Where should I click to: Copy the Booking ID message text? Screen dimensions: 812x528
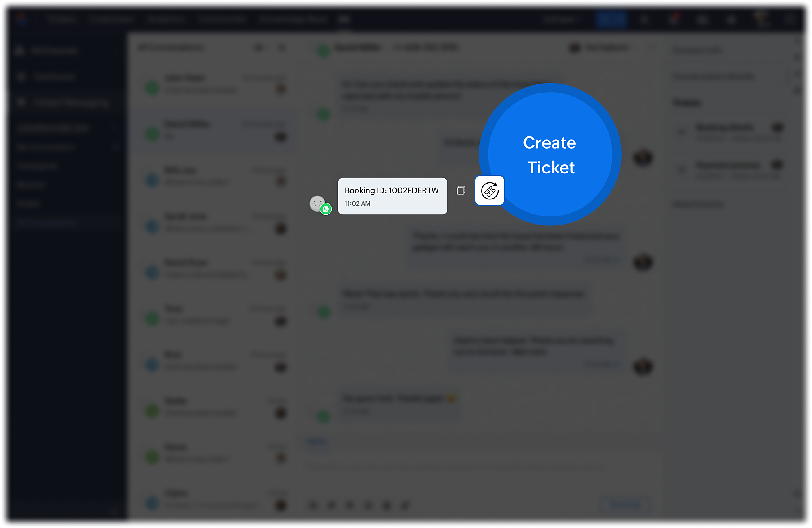[x=461, y=190]
